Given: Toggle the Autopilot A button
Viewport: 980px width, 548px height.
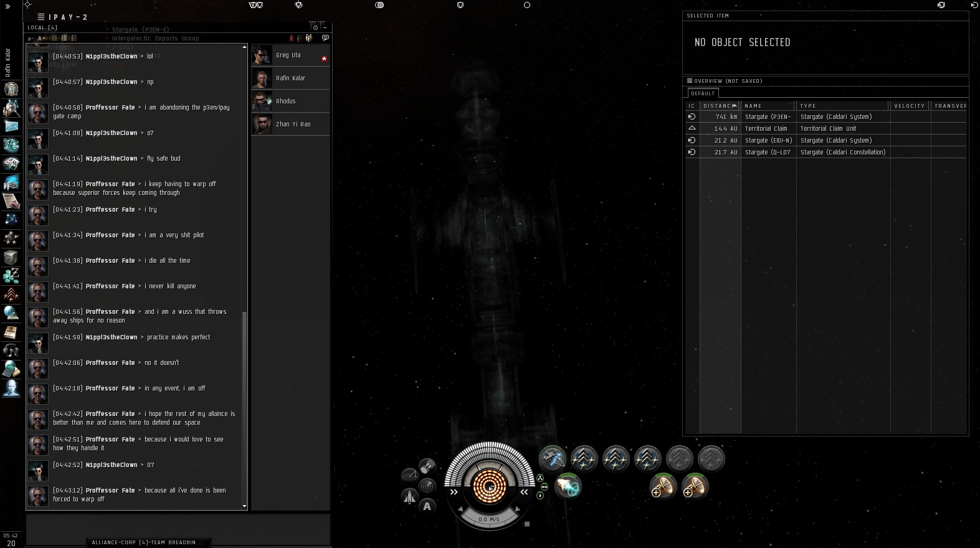Looking at the screenshot, I should [x=427, y=506].
